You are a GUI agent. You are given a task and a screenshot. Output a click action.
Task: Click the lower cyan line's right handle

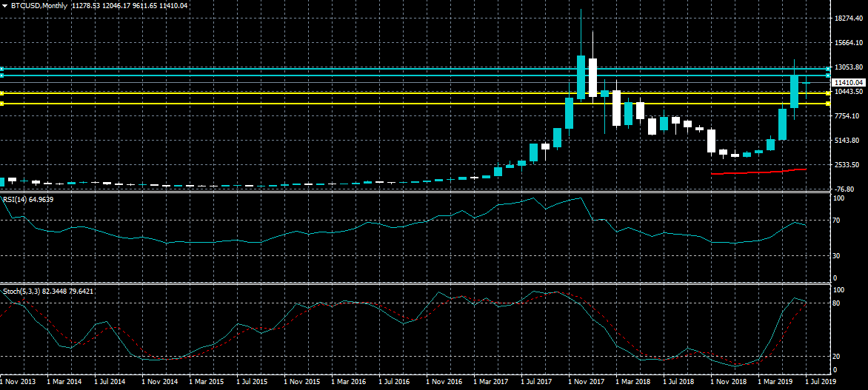(x=827, y=75)
